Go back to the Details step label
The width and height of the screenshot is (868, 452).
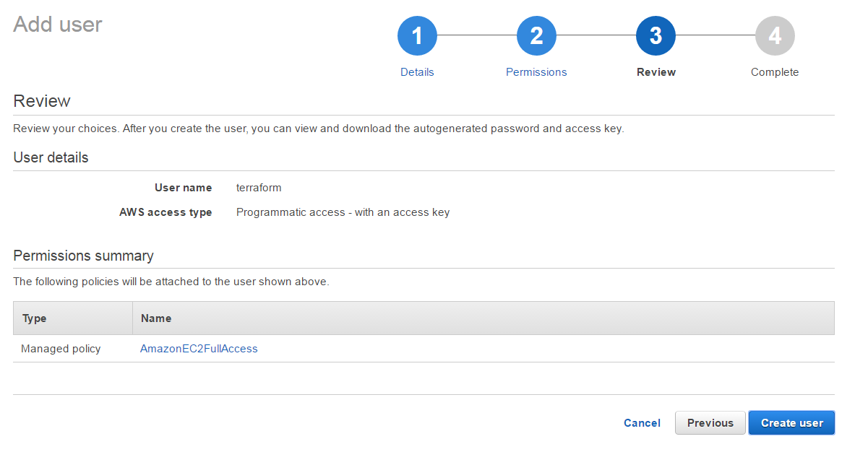click(417, 72)
